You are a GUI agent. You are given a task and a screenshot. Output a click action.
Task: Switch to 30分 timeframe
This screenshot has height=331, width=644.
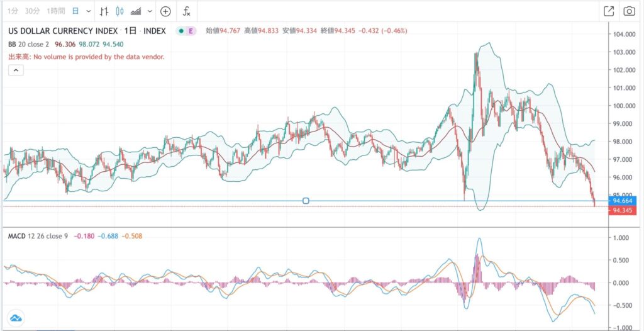(34, 11)
